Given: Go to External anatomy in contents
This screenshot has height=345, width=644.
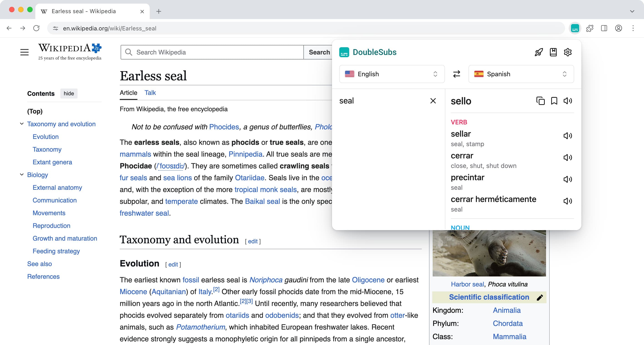Looking at the screenshot, I should pos(57,187).
